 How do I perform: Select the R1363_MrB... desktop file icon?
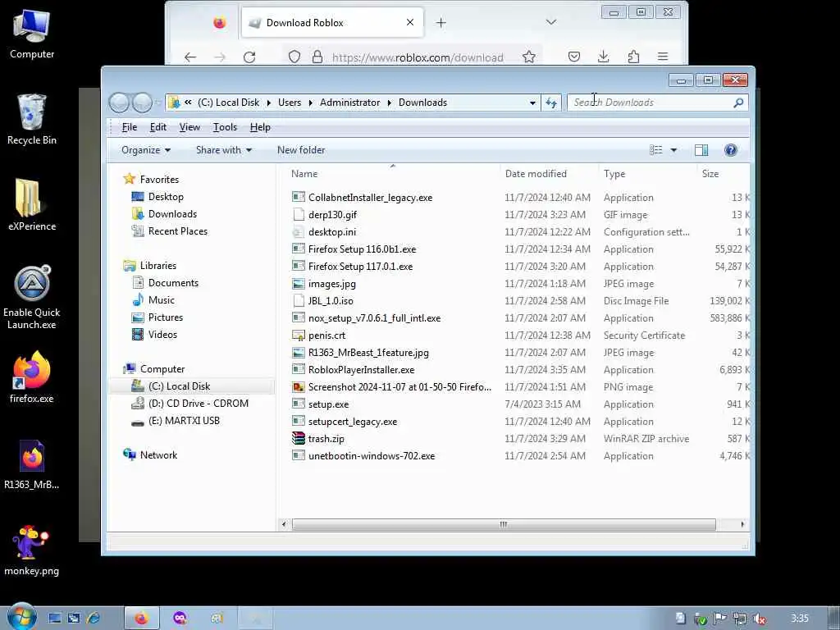(32, 464)
